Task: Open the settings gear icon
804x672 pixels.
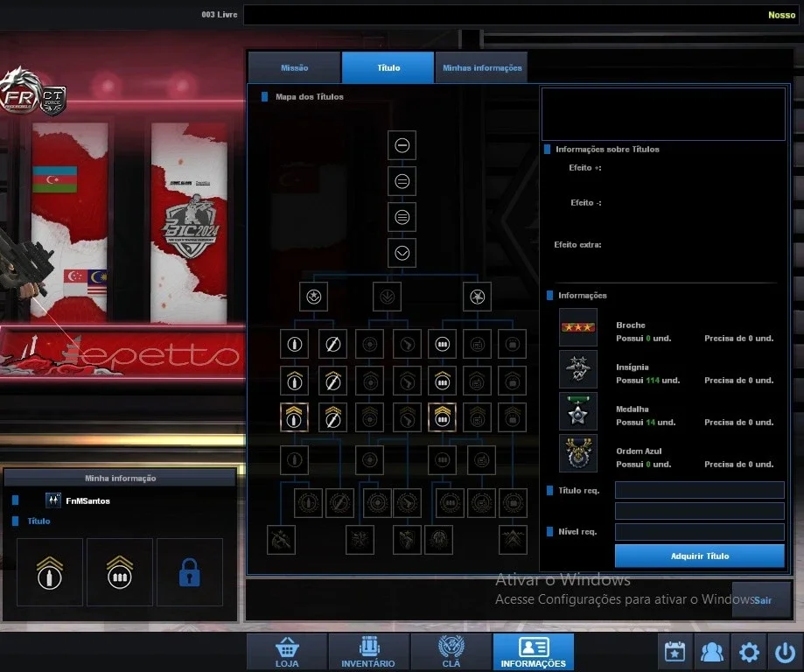Action: (x=749, y=652)
